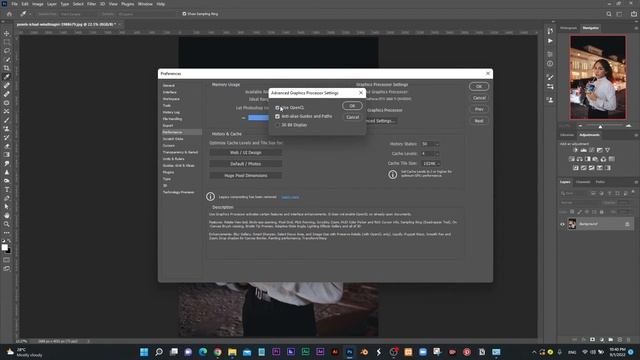Viewport: 640px width, 360px height.
Task: Toggle Show Sampling Ring checkbox
Action: coord(184,14)
